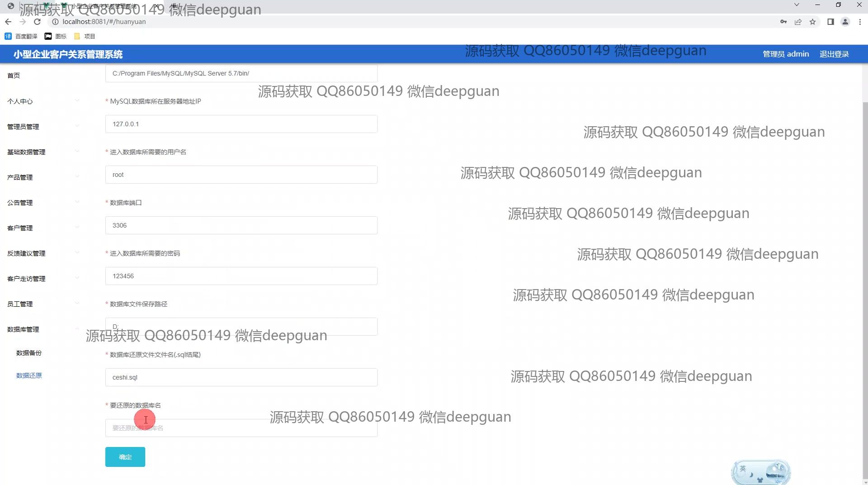Click the 管理员 admin label in header
The image size is (868, 485).
(x=786, y=54)
